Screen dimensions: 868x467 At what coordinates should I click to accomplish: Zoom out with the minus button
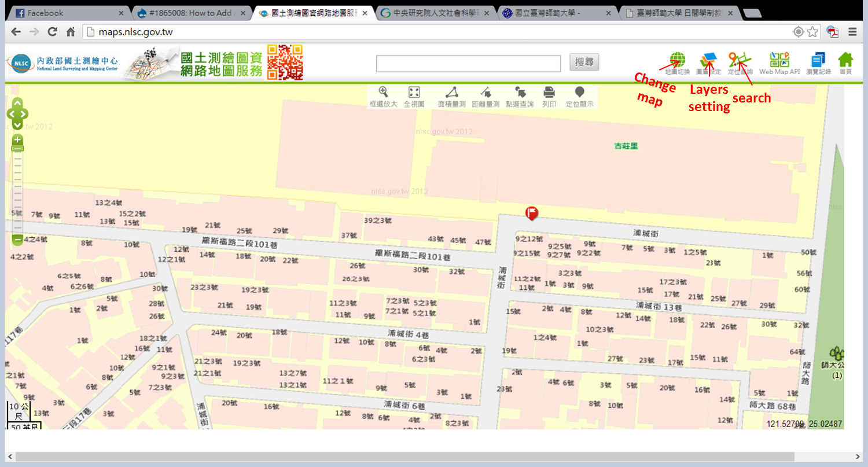18,239
